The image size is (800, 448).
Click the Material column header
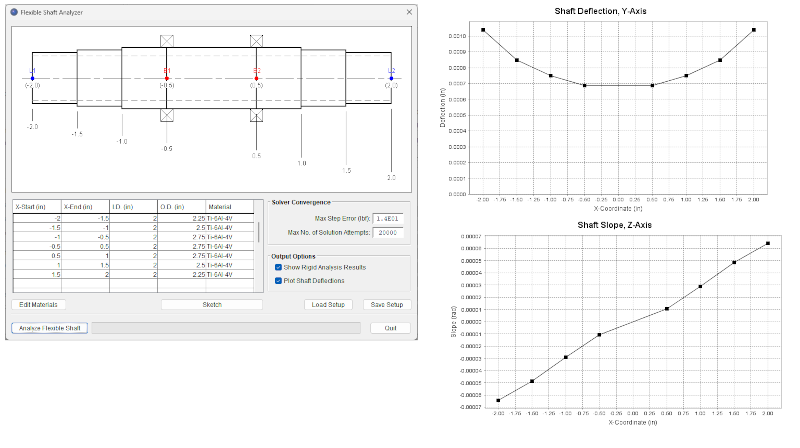point(218,207)
